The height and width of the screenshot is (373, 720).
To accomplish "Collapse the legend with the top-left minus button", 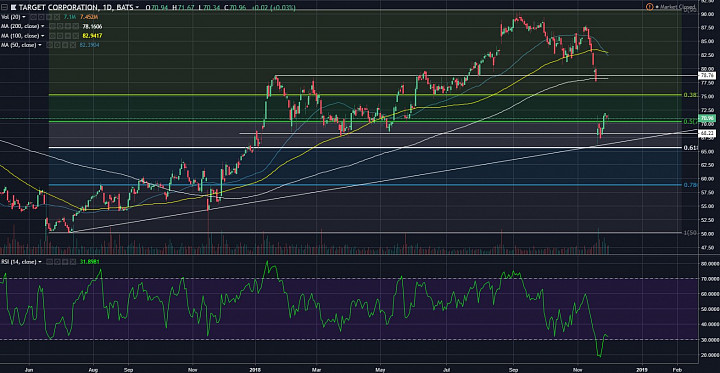I will (4, 7).
